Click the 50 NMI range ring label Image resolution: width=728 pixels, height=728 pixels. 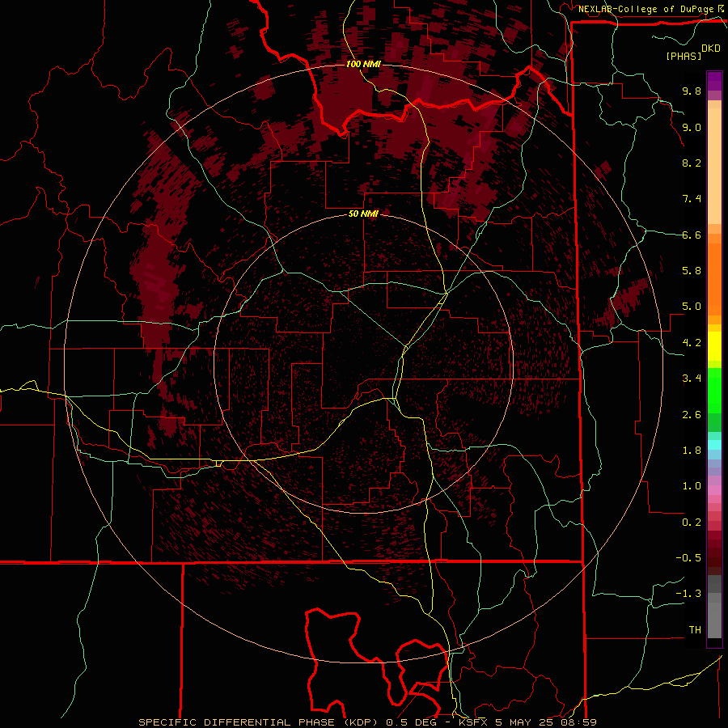(363, 214)
